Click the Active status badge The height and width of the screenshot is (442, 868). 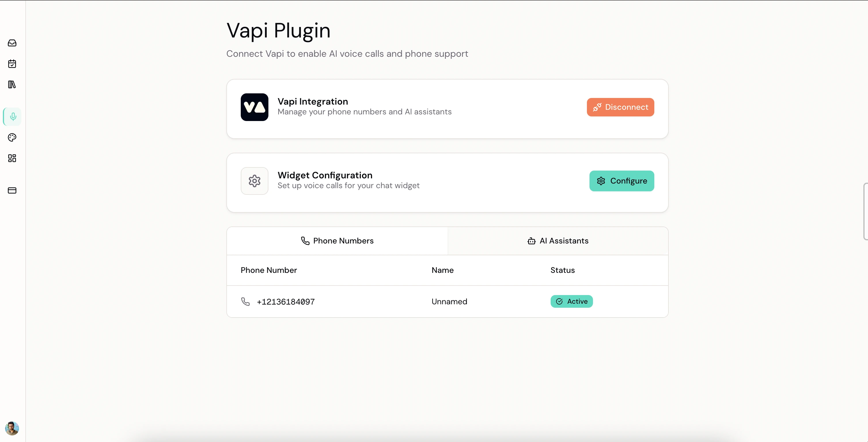tap(571, 301)
